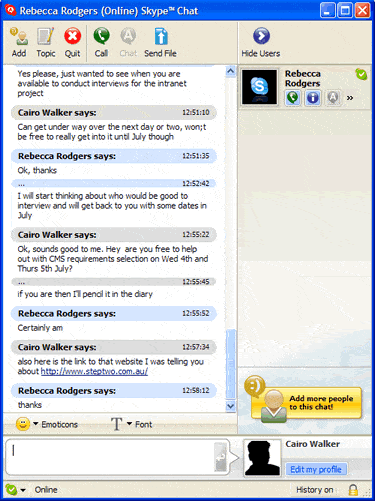Screen dimensions: 375x501
Task: Click the Font T icon
Action: tap(117, 424)
